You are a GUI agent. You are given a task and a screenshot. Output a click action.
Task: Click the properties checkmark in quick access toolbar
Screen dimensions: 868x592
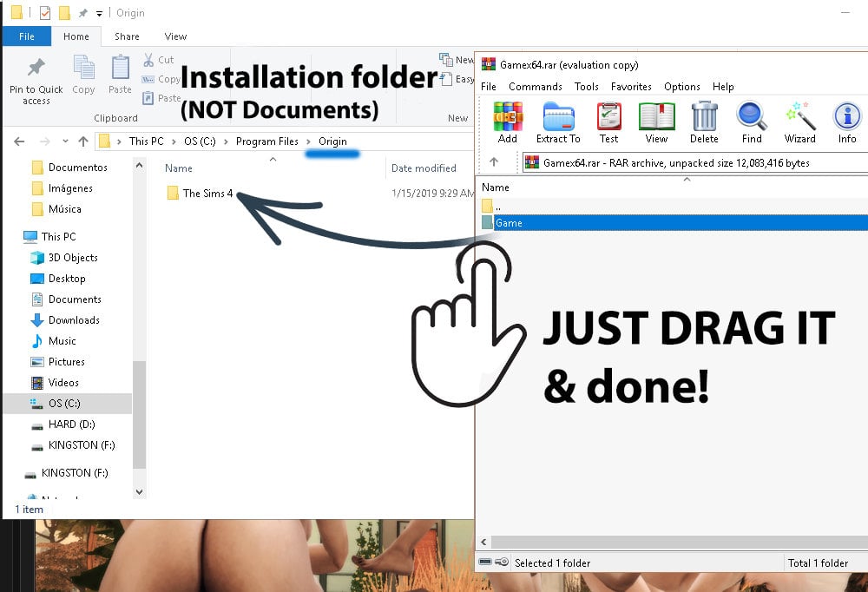coord(45,13)
